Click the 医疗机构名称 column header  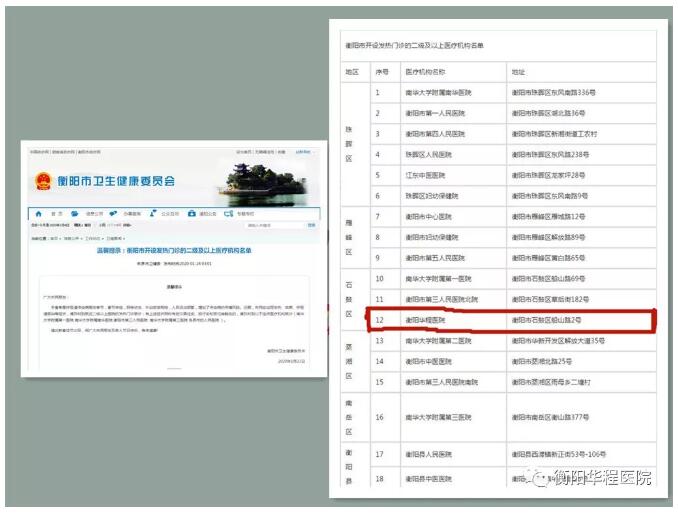426,73
